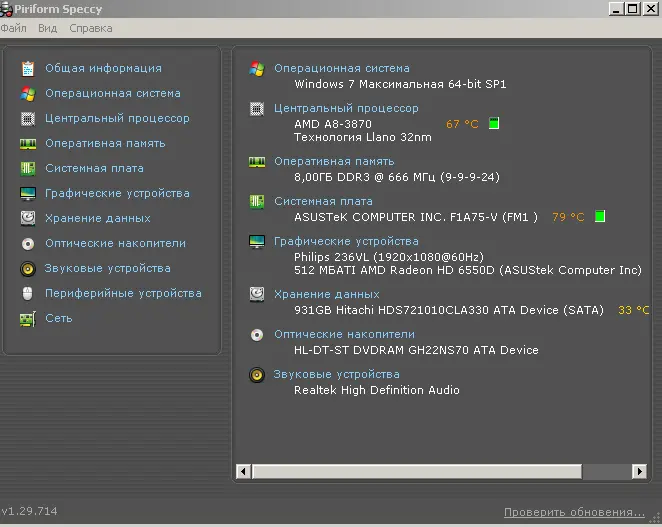The width and height of the screenshot is (662, 527).
Task: Click green temperature indicator next to 79 °C
Action: (x=600, y=216)
